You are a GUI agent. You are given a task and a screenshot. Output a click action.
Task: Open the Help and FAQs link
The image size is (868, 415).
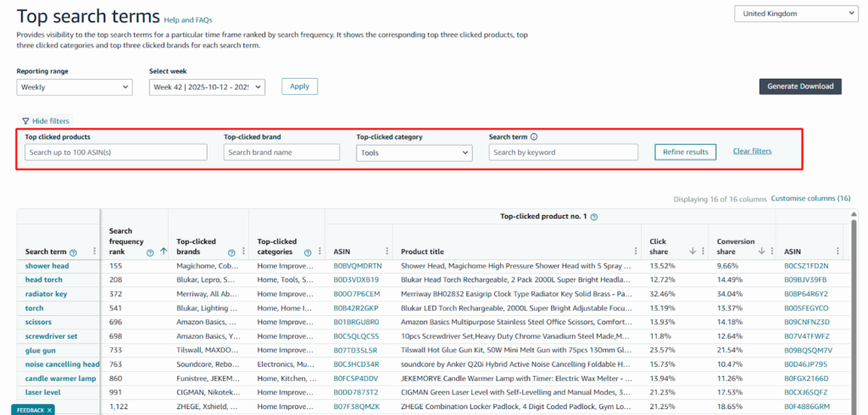[187, 19]
